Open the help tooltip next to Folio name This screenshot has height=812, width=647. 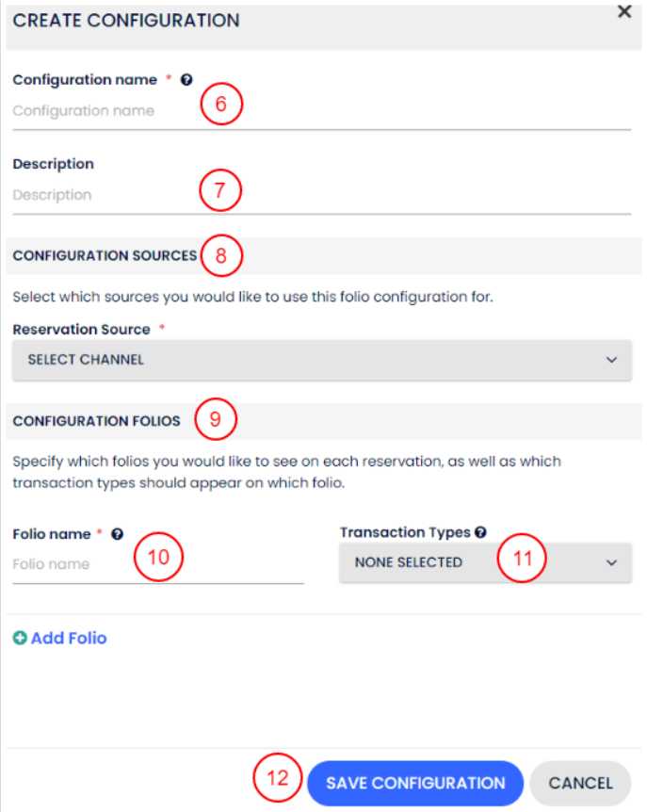pyautogui.click(x=117, y=533)
